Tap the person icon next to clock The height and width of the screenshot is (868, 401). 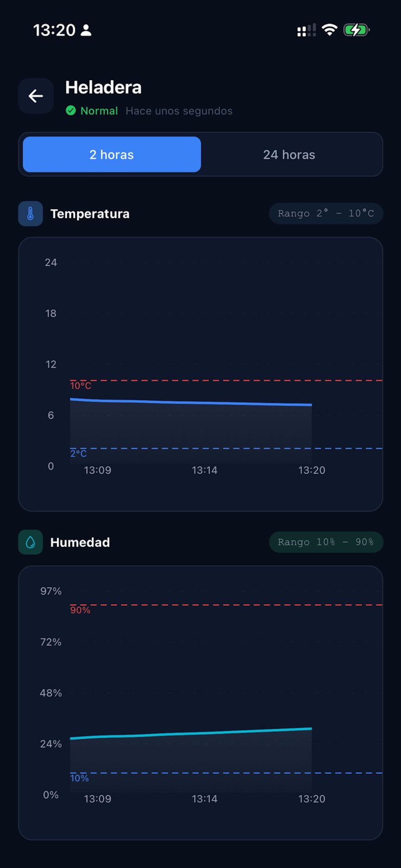pos(86,30)
